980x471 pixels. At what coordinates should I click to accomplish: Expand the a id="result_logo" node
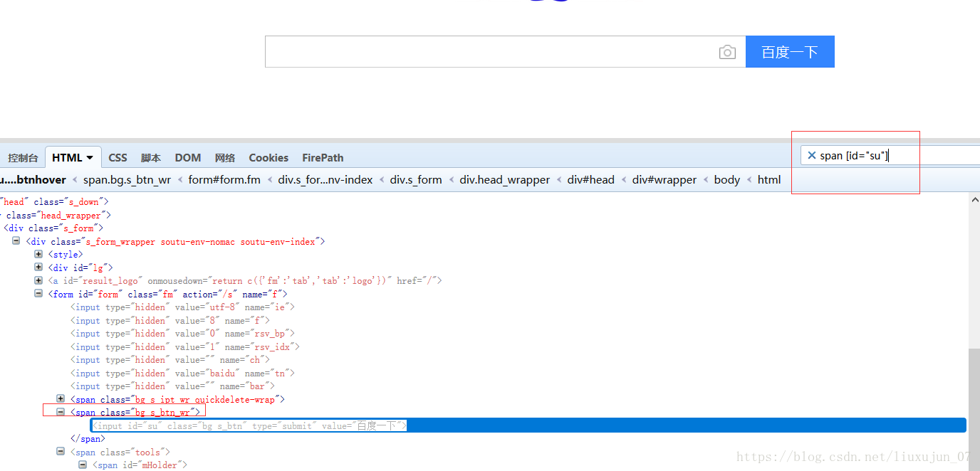point(38,280)
